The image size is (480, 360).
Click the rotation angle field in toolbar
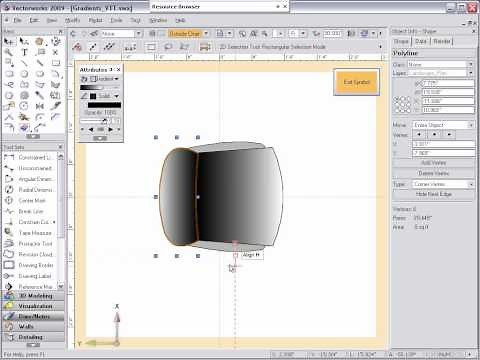click(x=332, y=34)
